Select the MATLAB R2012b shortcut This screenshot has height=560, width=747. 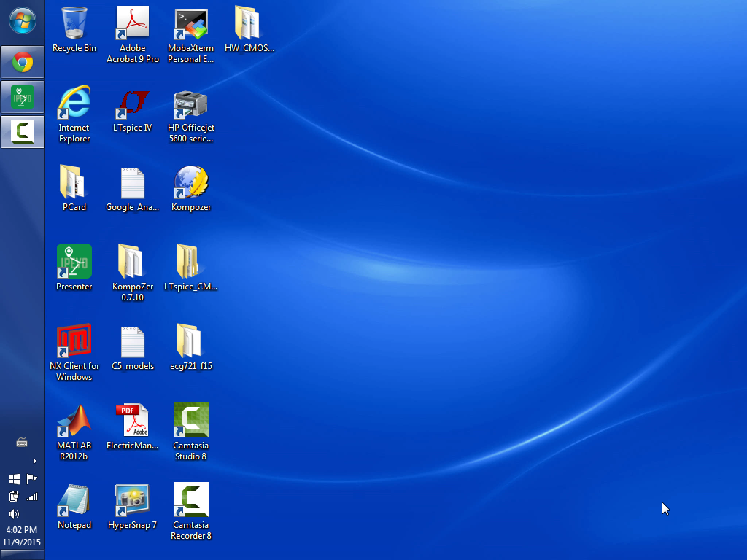pos(74,423)
